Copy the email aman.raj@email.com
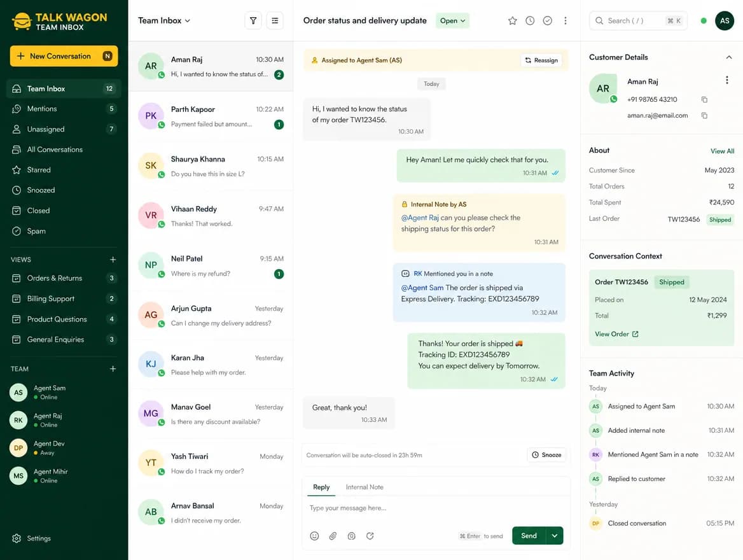 [705, 116]
